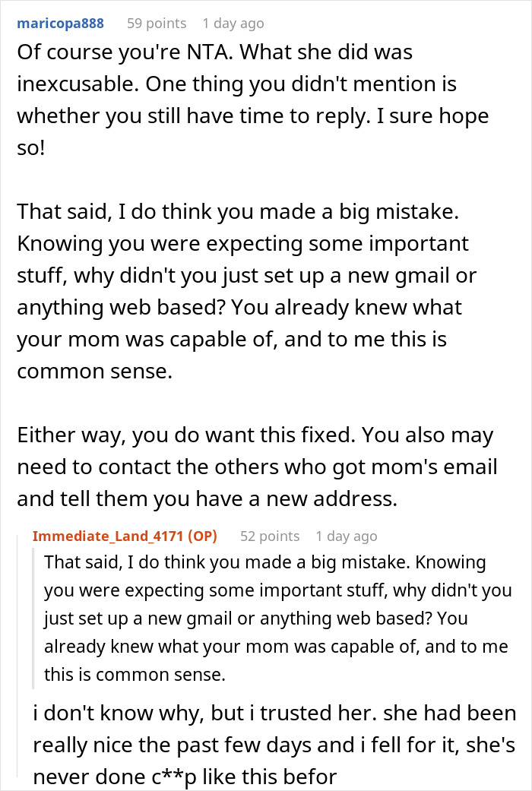Open the timestamp on maricopa888's comment
Image resolution: width=532 pixels, height=791 pixels.
pos(233,23)
